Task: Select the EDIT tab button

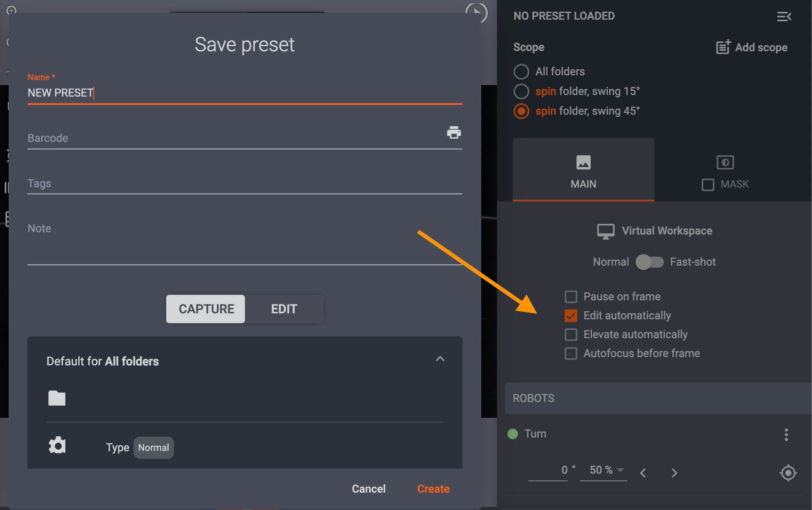Action: click(x=285, y=308)
